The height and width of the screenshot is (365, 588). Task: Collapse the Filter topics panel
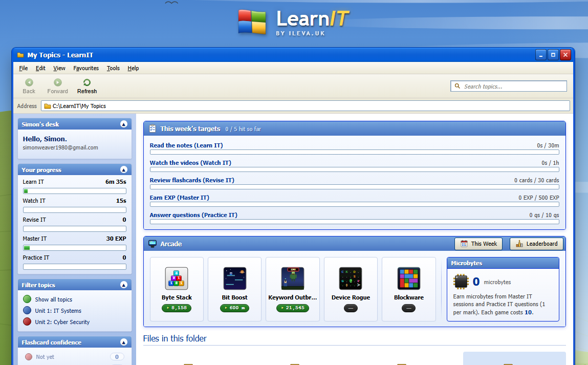pos(124,285)
